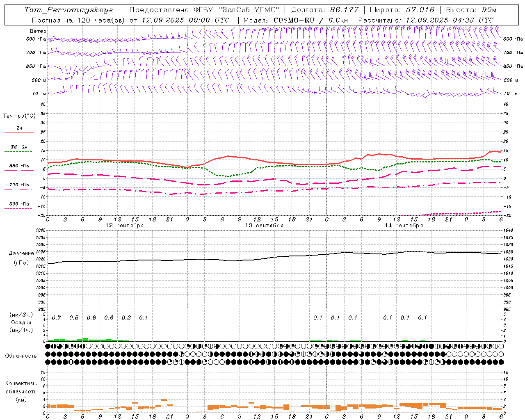525x420 pixels.
Task: Click the Ветер panel label
Action: [x=38, y=31]
